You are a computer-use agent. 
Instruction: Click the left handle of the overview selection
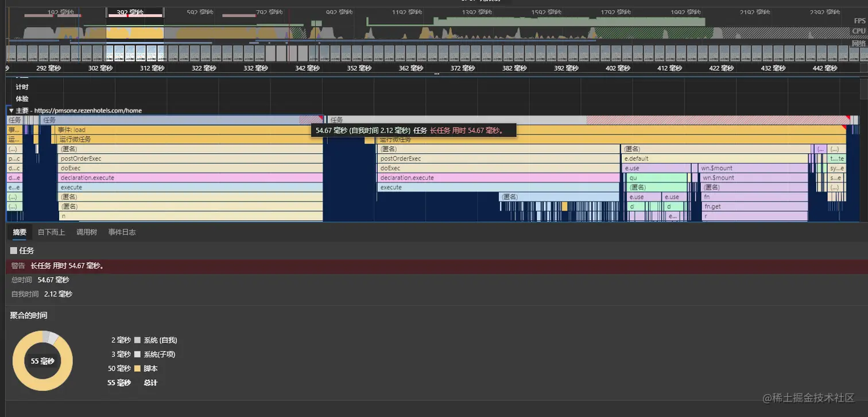point(106,13)
